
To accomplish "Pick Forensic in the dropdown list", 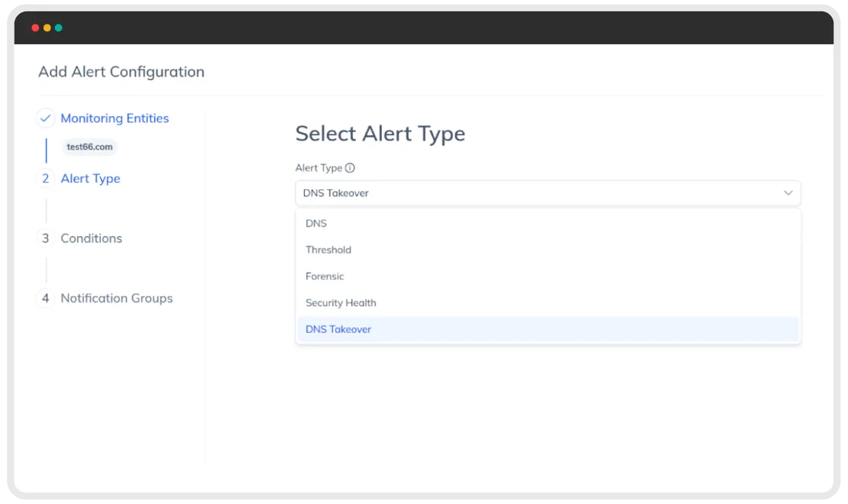I will (x=548, y=276).
